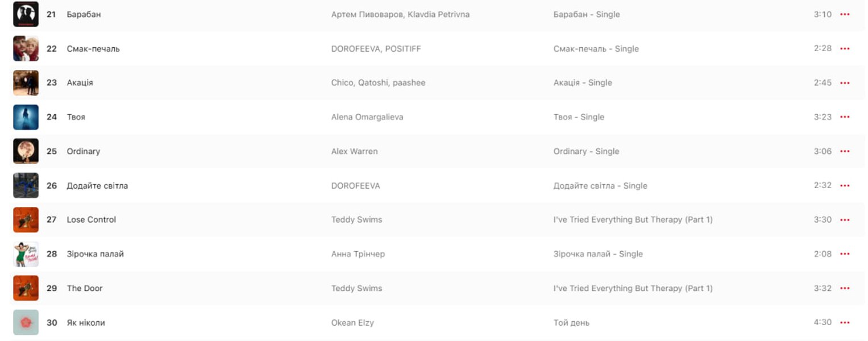Open more options for Зірочка палай
The width and height of the screenshot is (868, 341).
click(845, 254)
